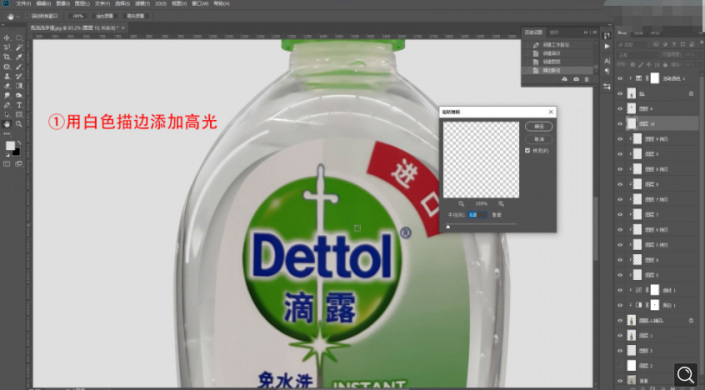705x390 pixels.
Task: Select the Clone Stamp tool
Action: [7, 76]
